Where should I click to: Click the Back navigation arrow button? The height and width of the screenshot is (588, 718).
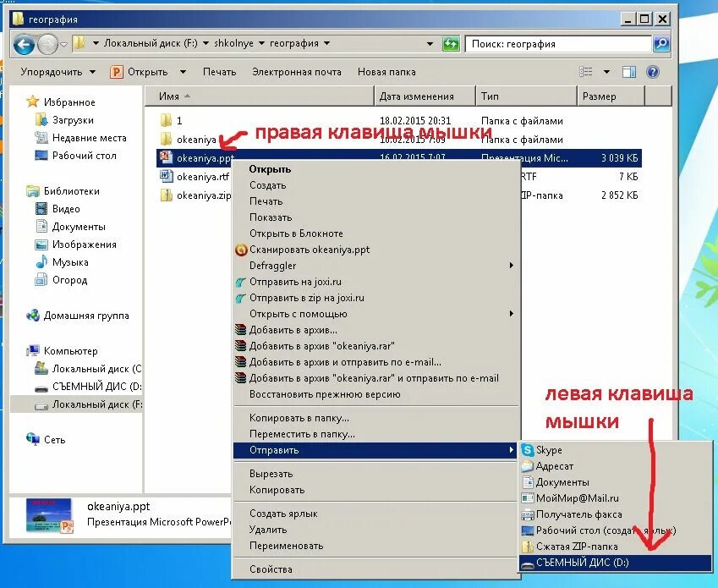(x=24, y=45)
